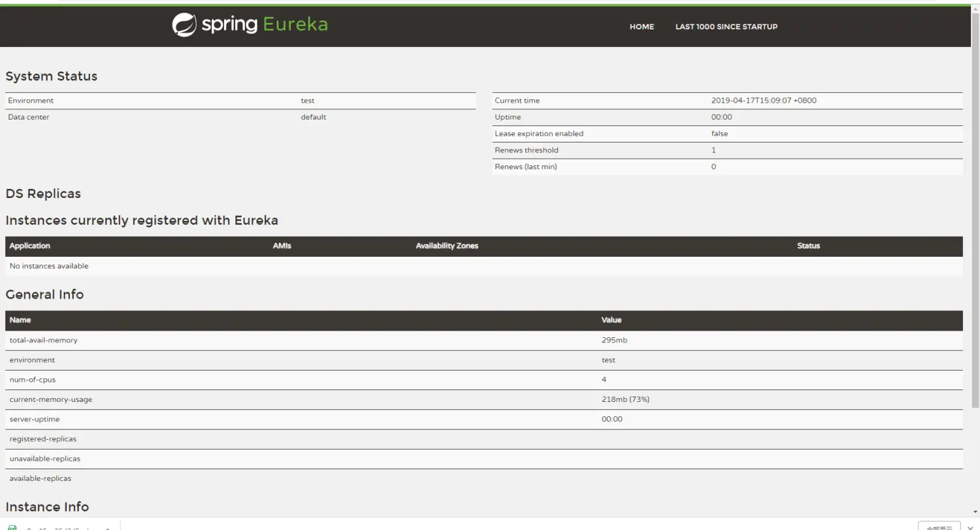Screen dimensions: 980x530
Task: Click the AMIs column header
Action: [x=282, y=246]
